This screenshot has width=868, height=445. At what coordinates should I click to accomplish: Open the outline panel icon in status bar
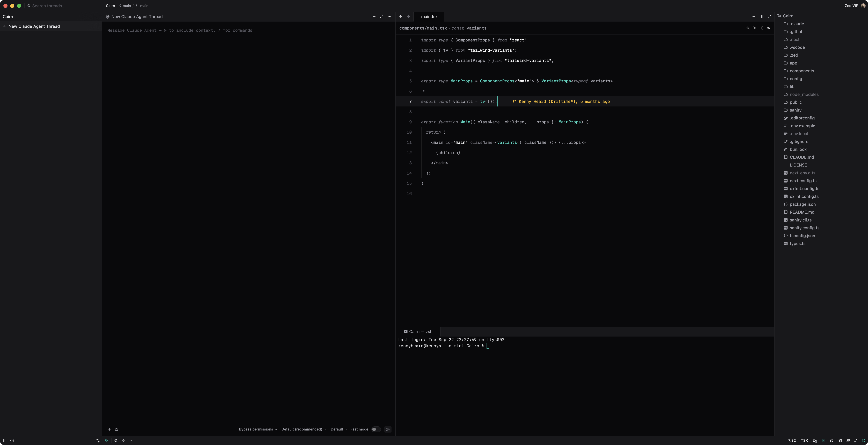840,441
